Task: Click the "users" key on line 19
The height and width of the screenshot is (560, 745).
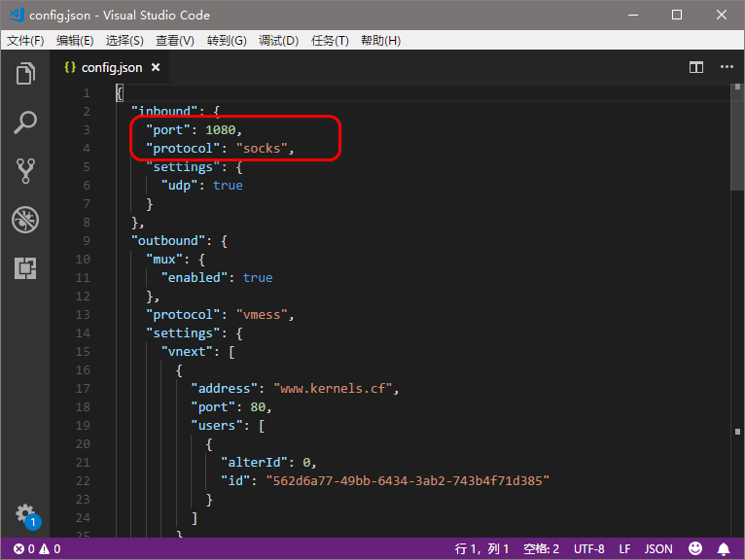Action: tap(217, 426)
